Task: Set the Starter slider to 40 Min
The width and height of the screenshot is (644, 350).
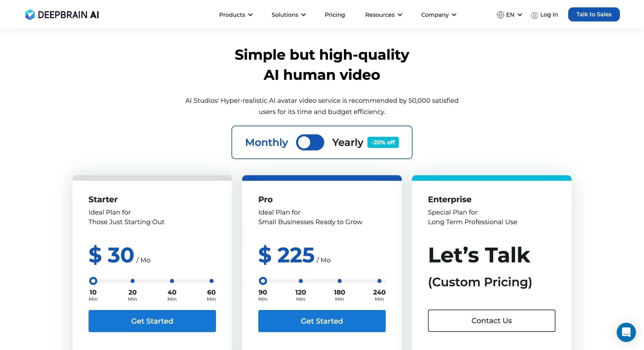Action: coord(172,281)
